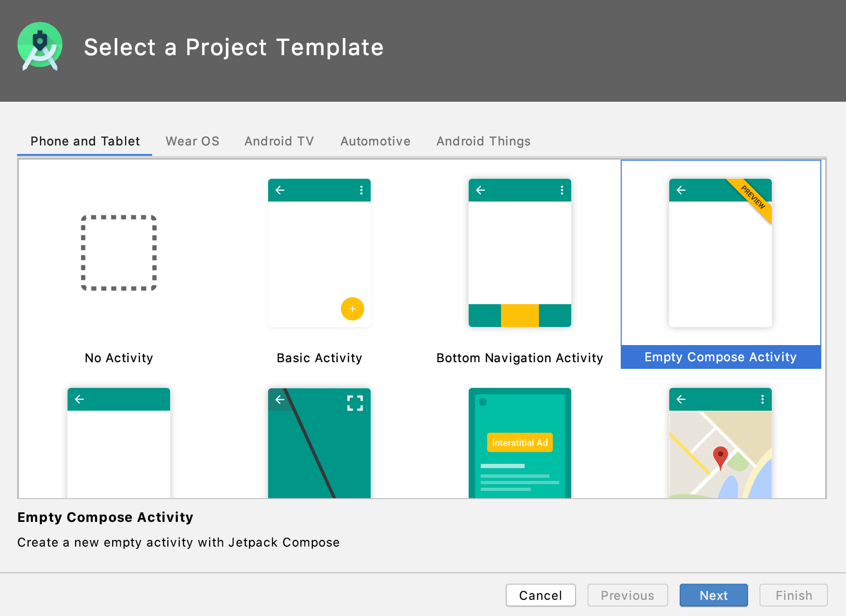
Task: Click the Interstitial Ad yellow label
Action: coord(520,443)
